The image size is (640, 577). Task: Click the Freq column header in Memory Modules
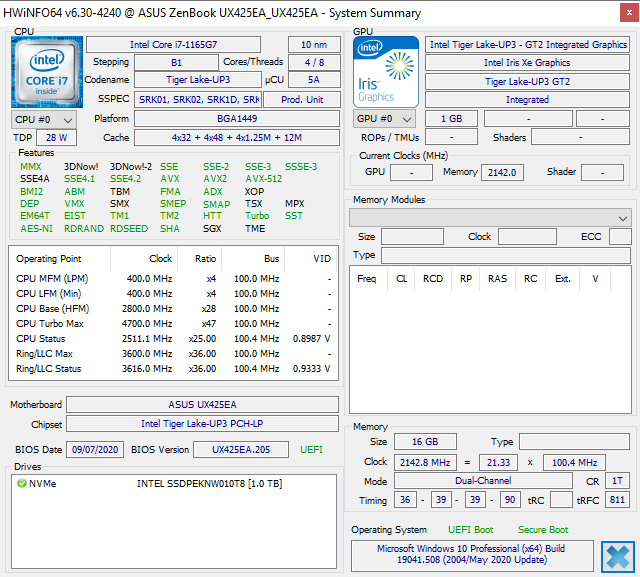(367, 279)
